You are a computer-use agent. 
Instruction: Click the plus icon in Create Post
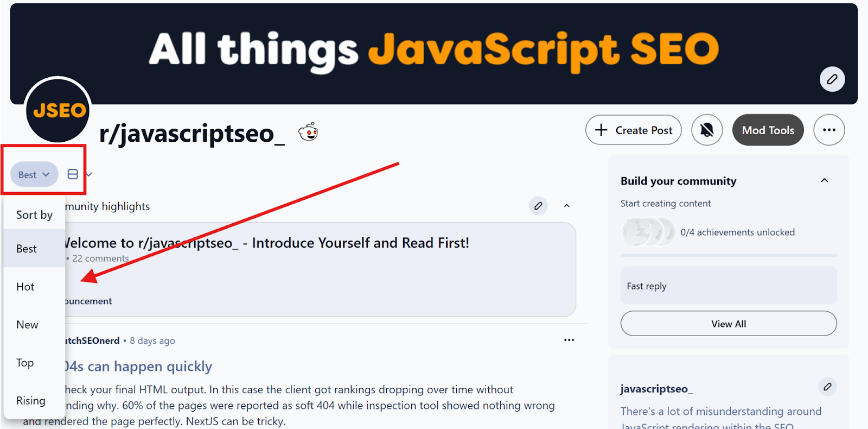601,130
